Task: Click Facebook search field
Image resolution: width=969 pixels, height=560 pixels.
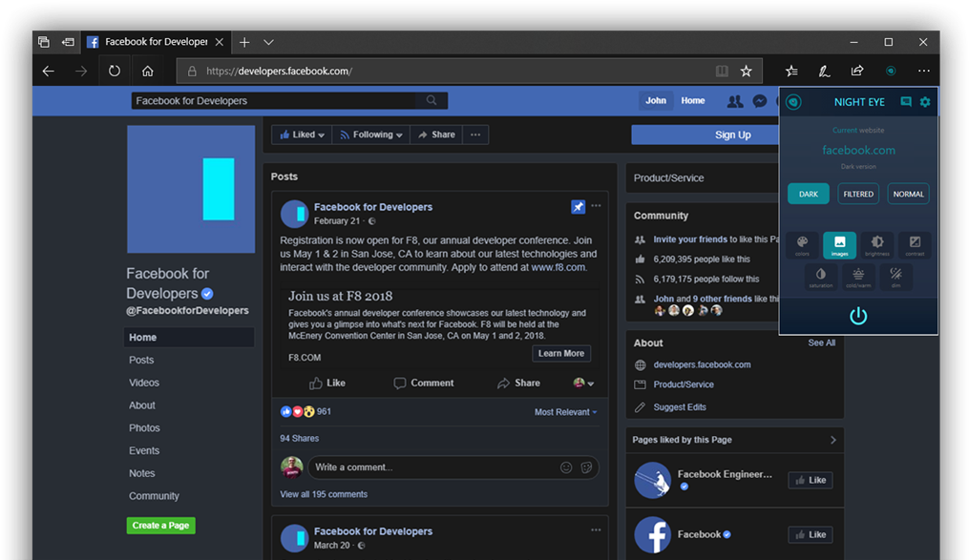Action: 289,100
